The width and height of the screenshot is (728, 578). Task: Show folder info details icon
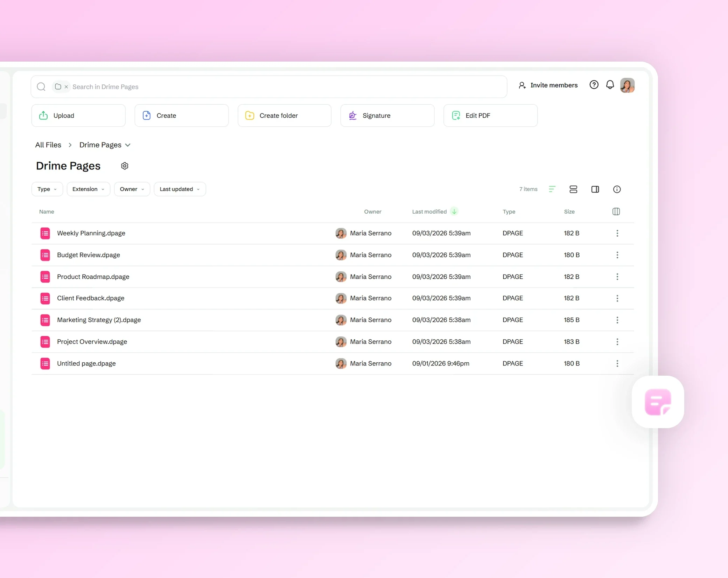coord(617,189)
